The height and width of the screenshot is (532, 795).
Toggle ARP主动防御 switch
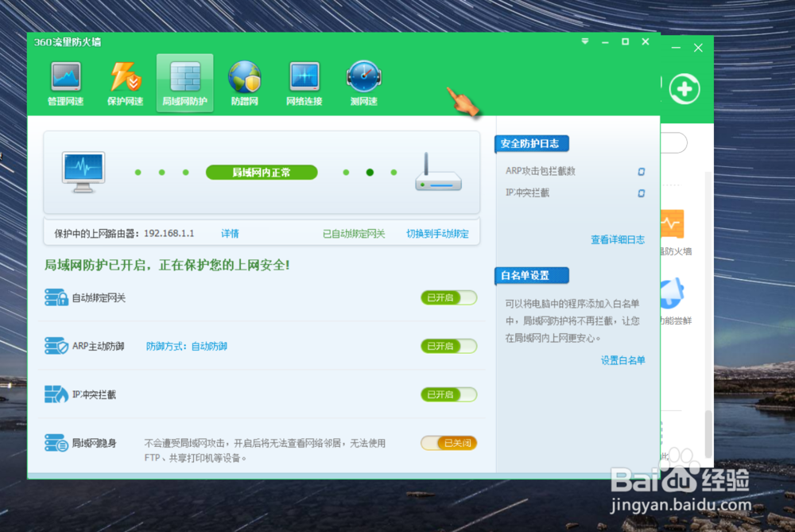(x=448, y=347)
